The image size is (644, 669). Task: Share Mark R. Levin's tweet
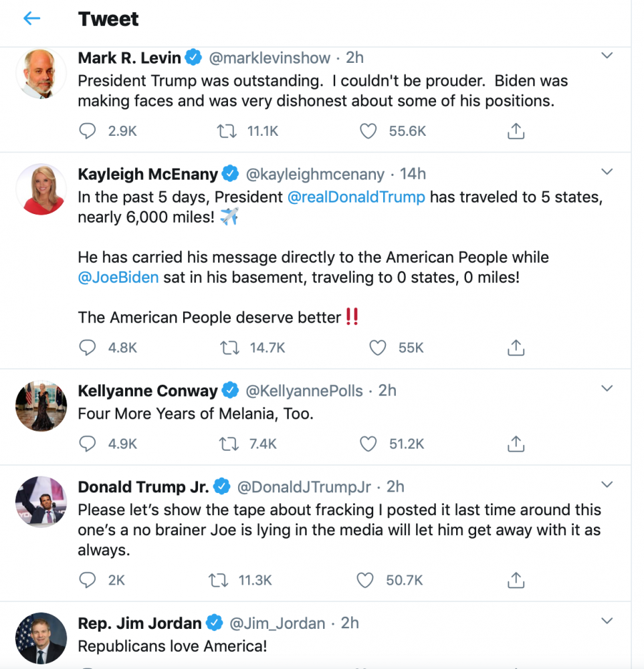(x=516, y=131)
